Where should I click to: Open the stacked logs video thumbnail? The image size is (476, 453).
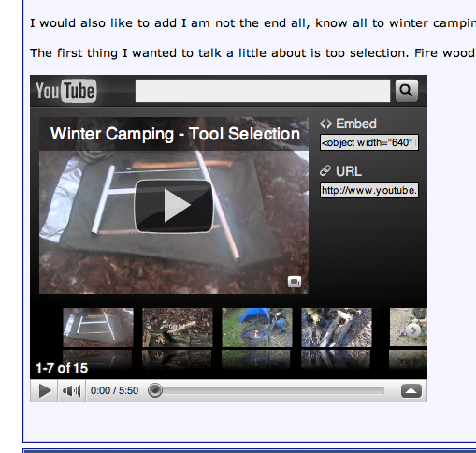(x=337, y=328)
